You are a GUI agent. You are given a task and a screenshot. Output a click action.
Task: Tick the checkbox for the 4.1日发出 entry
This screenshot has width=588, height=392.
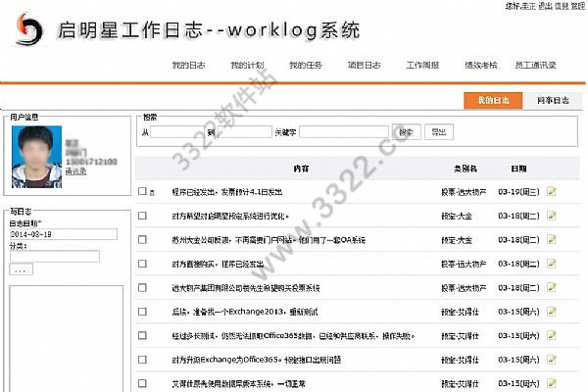click(142, 191)
